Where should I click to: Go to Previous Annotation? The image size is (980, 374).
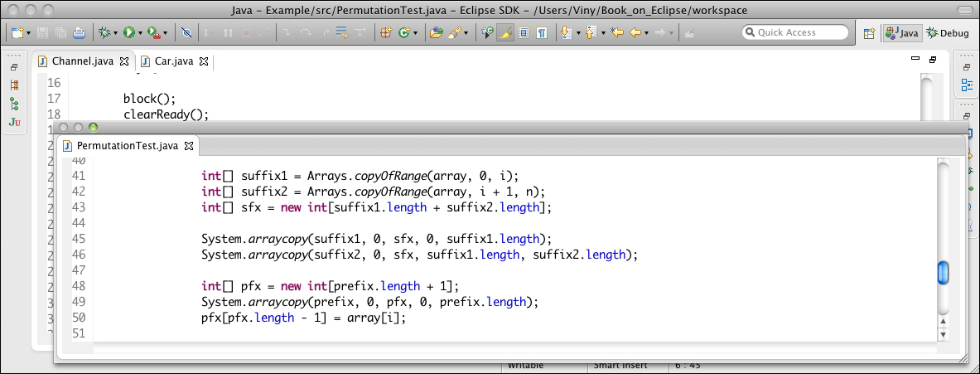[x=591, y=32]
